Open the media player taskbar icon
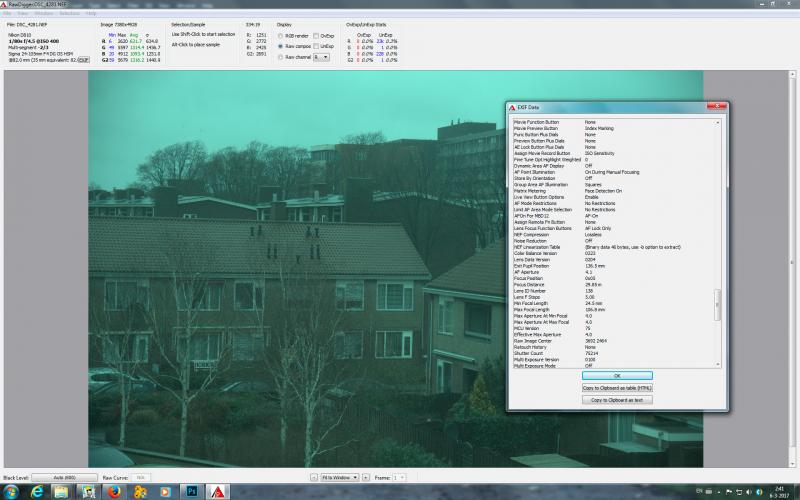The height and width of the screenshot is (500, 800). [x=165, y=492]
